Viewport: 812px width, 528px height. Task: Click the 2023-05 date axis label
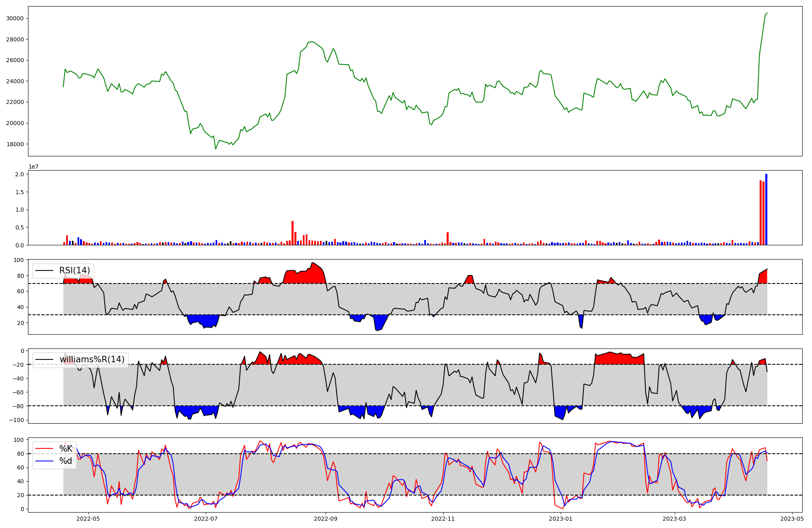pyautogui.click(x=793, y=519)
